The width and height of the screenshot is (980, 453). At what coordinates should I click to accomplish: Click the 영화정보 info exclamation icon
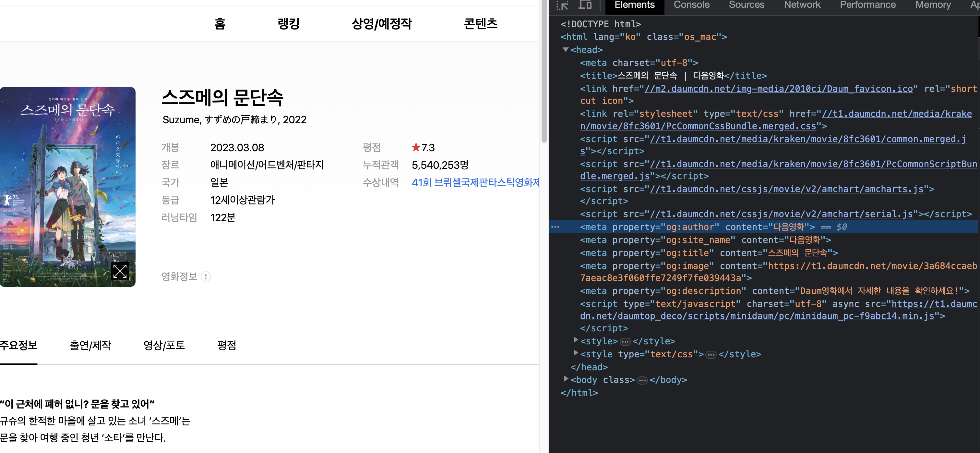click(x=206, y=276)
